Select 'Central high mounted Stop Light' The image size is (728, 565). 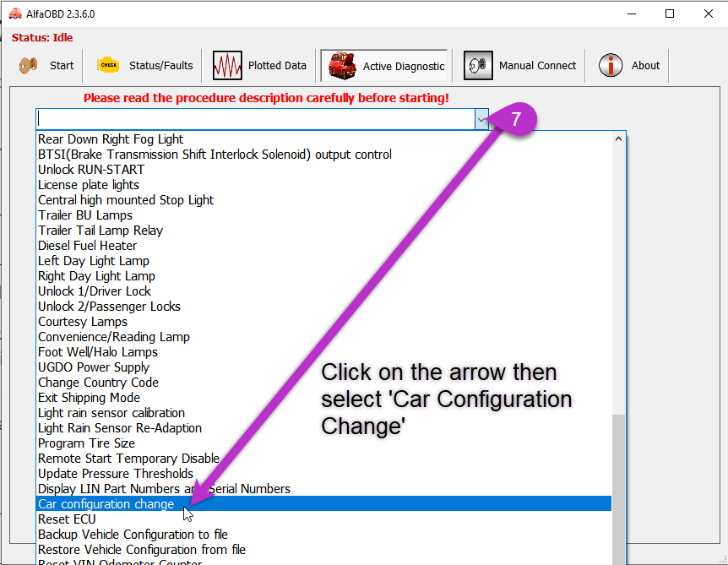(x=323, y=200)
